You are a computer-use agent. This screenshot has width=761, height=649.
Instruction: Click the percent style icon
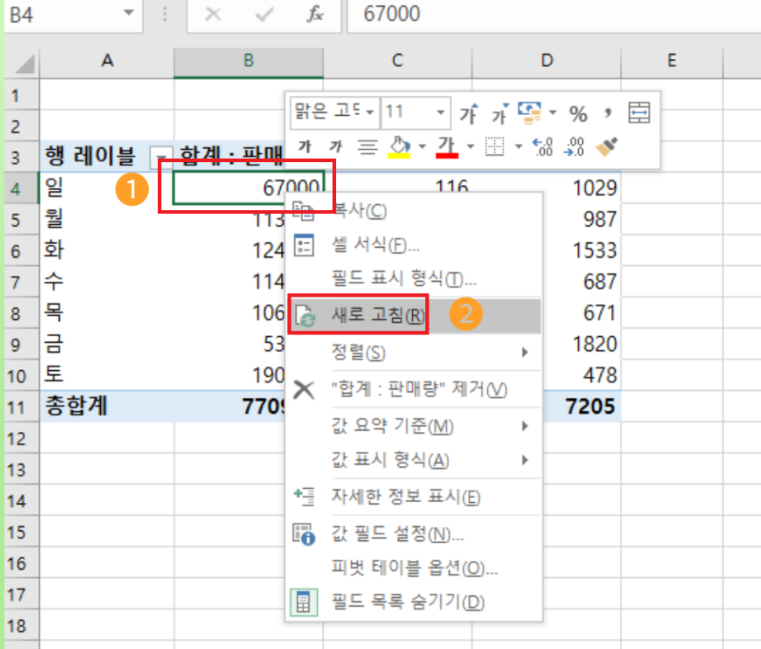(578, 113)
